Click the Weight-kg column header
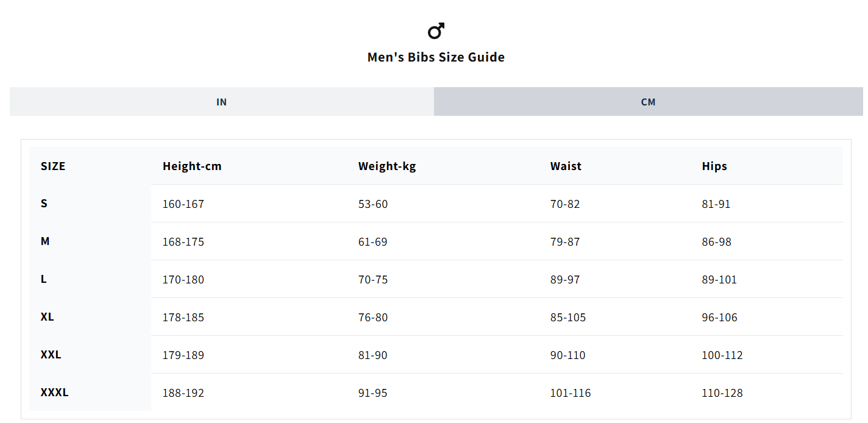Image resolution: width=868 pixels, height=423 pixels. 387,166
